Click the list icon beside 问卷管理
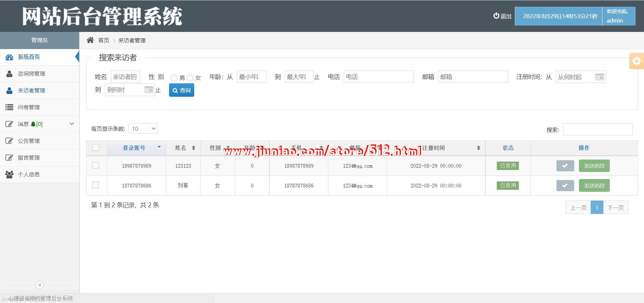This screenshot has height=303, width=644. 9,107
